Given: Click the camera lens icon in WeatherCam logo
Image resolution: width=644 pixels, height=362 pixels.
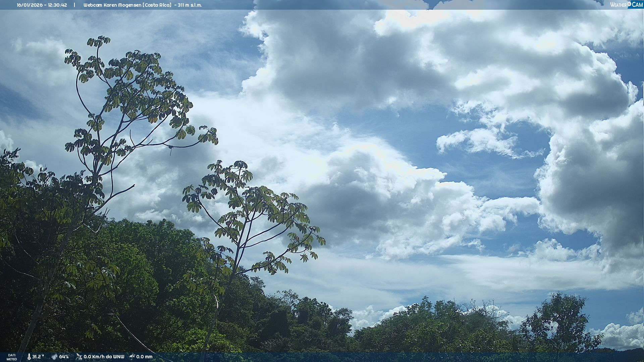Looking at the screenshot, I should pos(629,4).
